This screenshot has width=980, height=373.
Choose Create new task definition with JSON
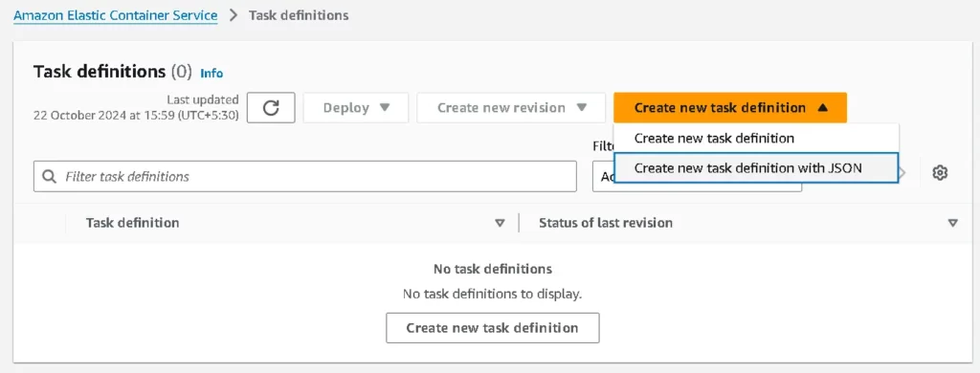pyautogui.click(x=756, y=168)
